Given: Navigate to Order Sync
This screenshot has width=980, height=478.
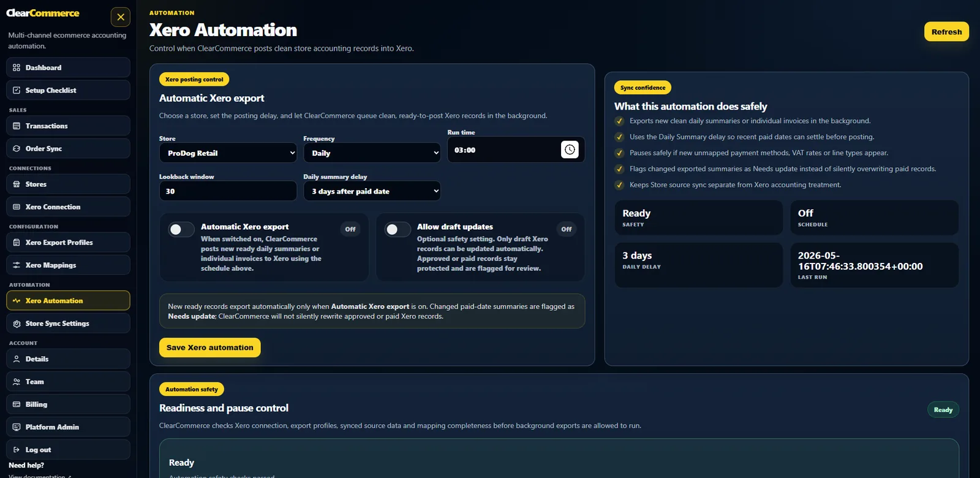Looking at the screenshot, I should (x=68, y=148).
